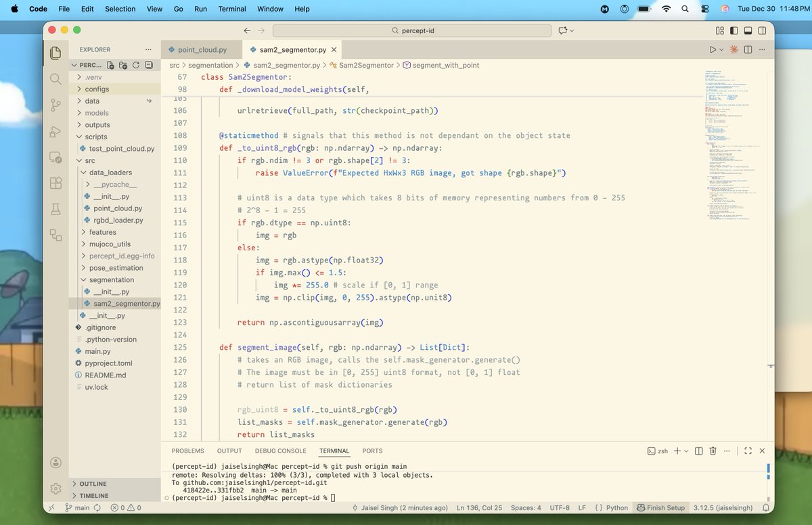Switch to the PORTS panel tab
The image size is (812, 525).
point(372,451)
